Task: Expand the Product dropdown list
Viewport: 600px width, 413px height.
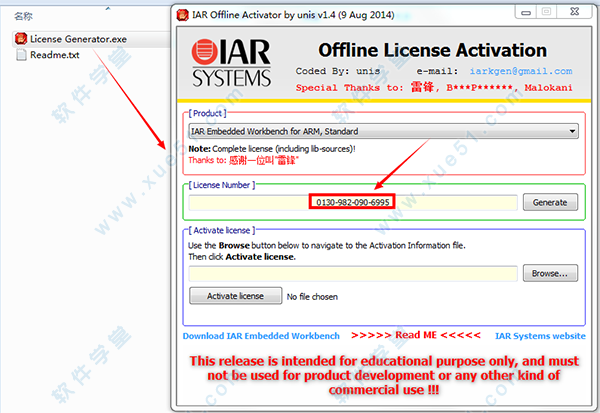Action: point(572,131)
